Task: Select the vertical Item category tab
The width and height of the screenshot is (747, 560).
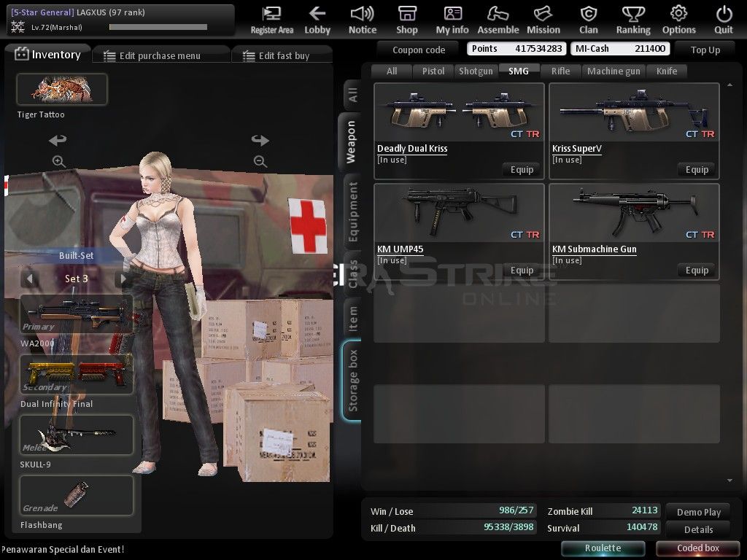Action: pyautogui.click(x=352, y=318)
